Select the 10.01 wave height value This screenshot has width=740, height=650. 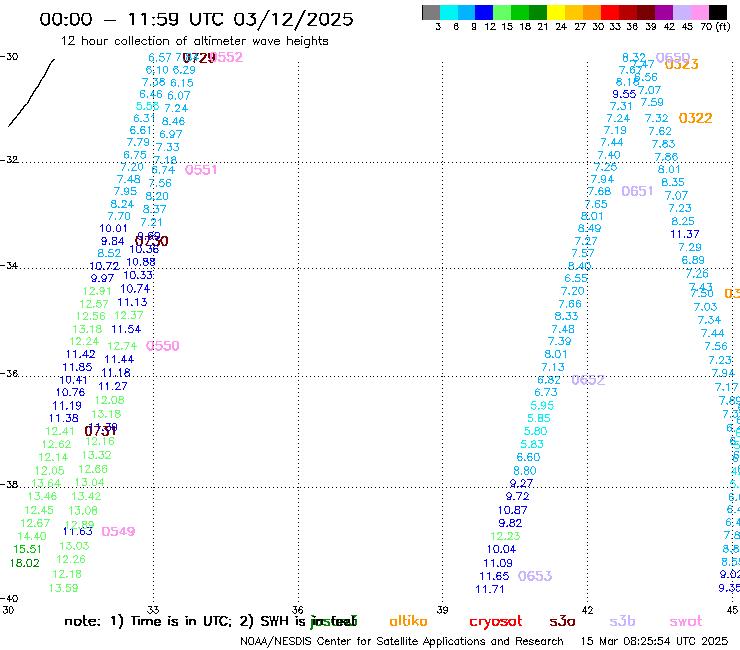click(113, 228)
